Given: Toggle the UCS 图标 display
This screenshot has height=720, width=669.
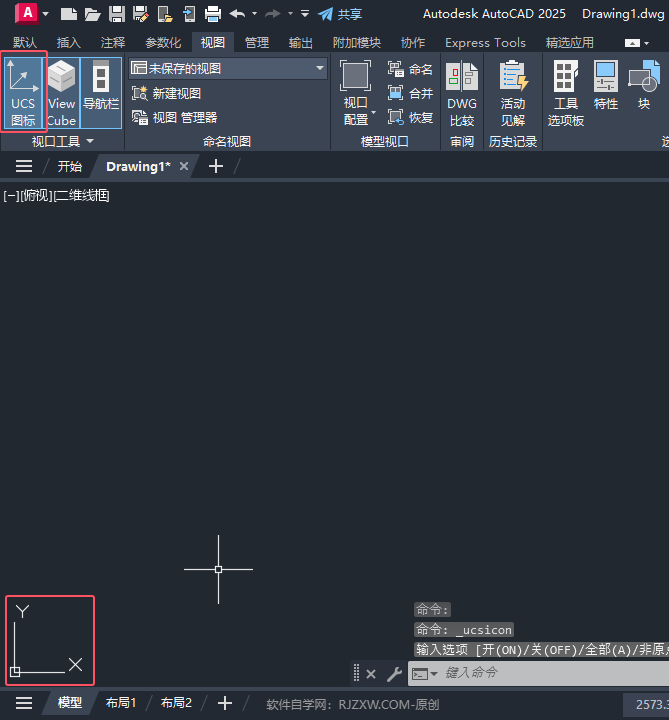Looking at the screenshot, I should click(x=23, y=93).
